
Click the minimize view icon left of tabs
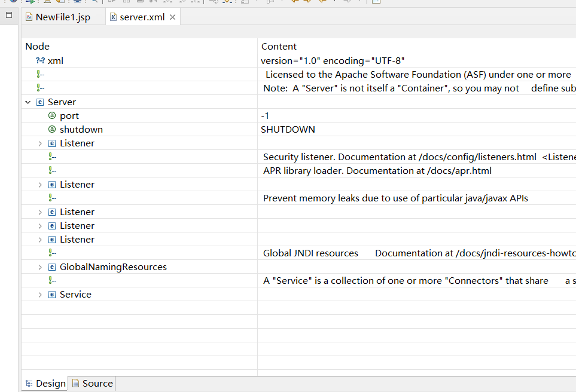tap(9, 15)
